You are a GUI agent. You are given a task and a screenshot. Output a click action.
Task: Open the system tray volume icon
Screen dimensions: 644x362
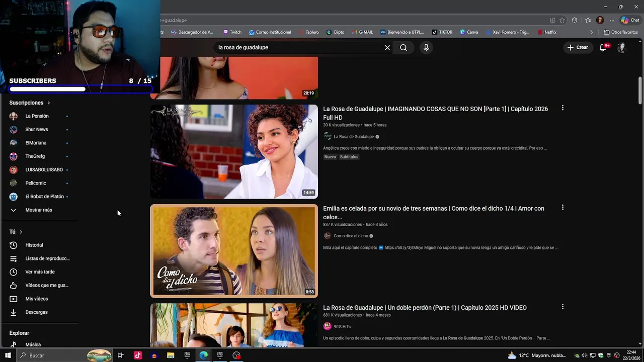[x=584, y=355]
